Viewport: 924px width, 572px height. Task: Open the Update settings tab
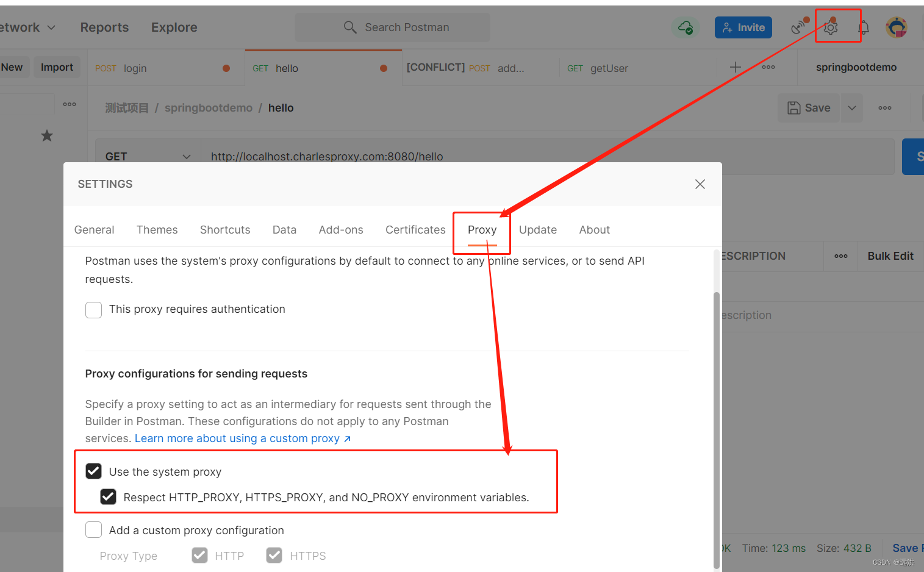pos(538,230)
